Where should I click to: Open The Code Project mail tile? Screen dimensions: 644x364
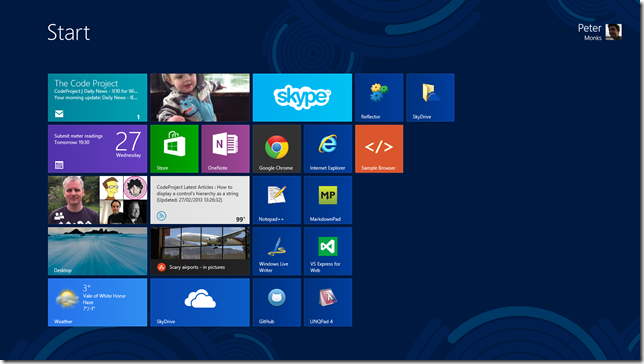[x=97, y=98]
